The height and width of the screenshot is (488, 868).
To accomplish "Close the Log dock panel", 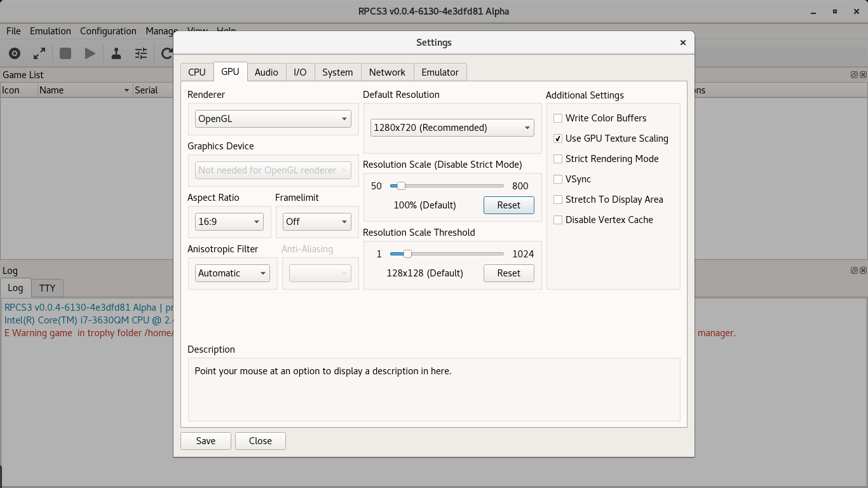I will [863, 270].
